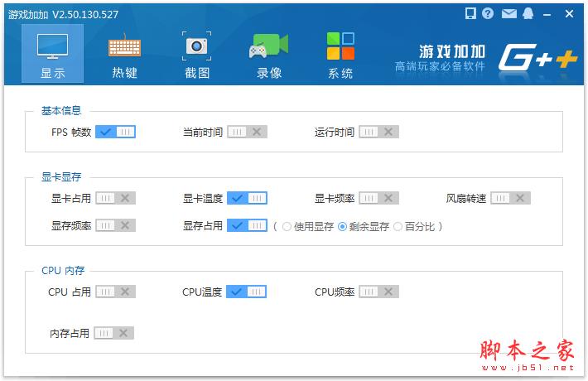This screenshot has height=381, width=588.
Task: Minimize the 游戏加加 window
Action: click(x=547, y=15)
